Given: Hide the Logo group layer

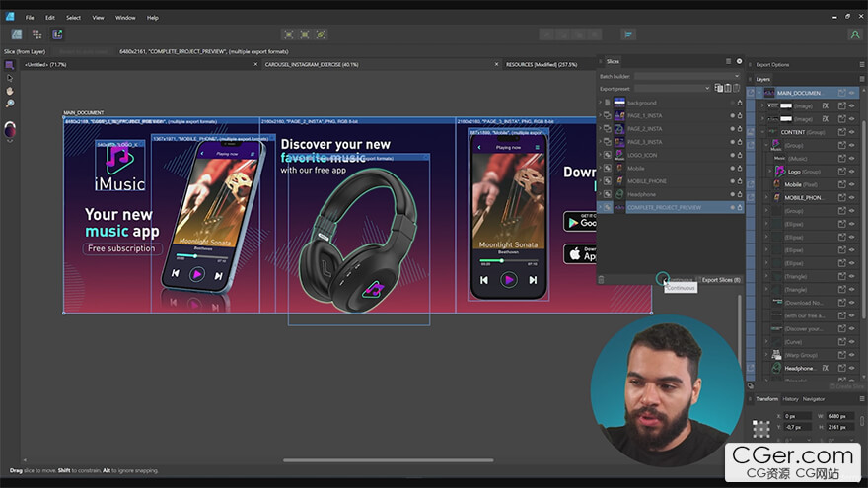Looking at the screenshot, I should pyautogui.click(x=852, y=172).
